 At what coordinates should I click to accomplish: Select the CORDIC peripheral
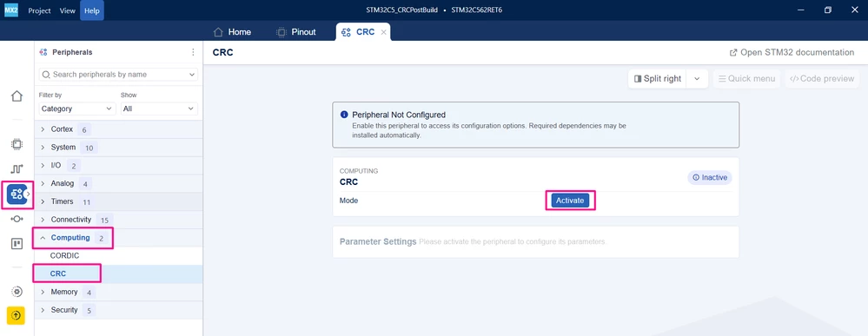click(118, 256)
